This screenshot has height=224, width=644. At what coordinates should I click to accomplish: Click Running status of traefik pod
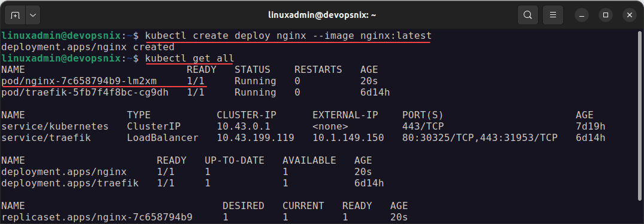(x=255, y=93)
